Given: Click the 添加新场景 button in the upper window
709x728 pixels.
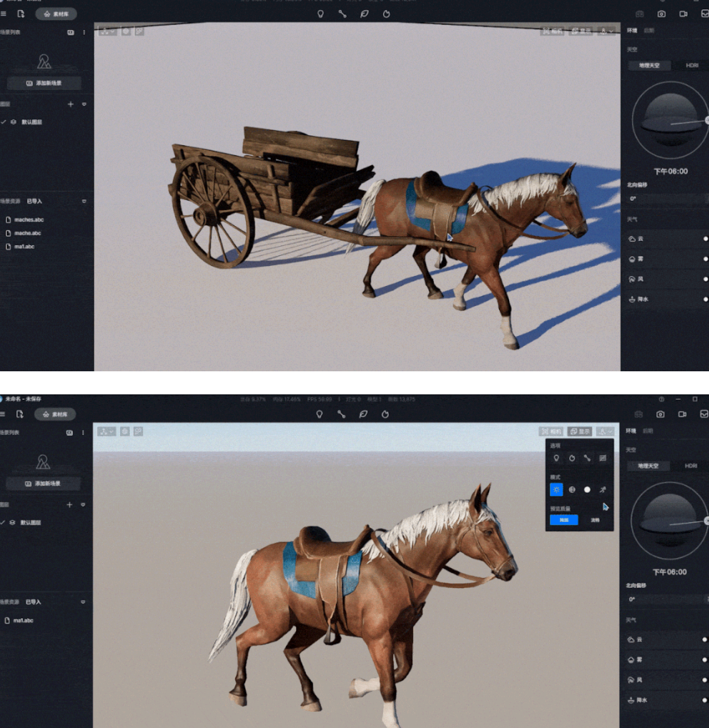Looking at the screenshot, I should [44, 83].
